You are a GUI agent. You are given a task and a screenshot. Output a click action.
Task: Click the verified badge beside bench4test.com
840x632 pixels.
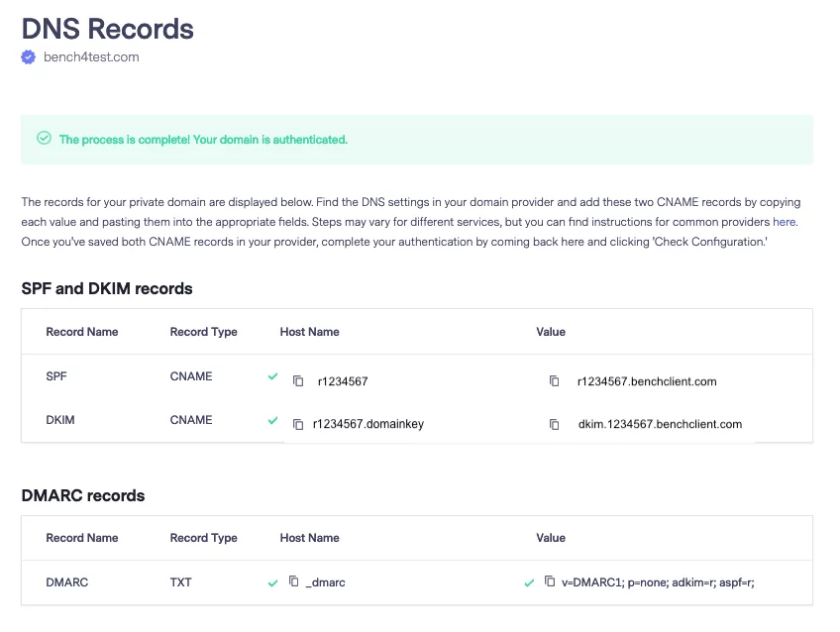[29, 57]
